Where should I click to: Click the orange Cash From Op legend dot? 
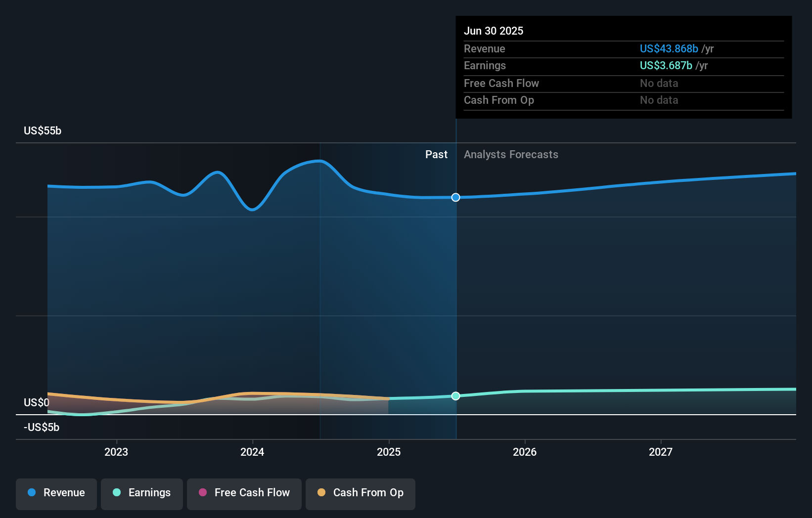pos(321,492)
